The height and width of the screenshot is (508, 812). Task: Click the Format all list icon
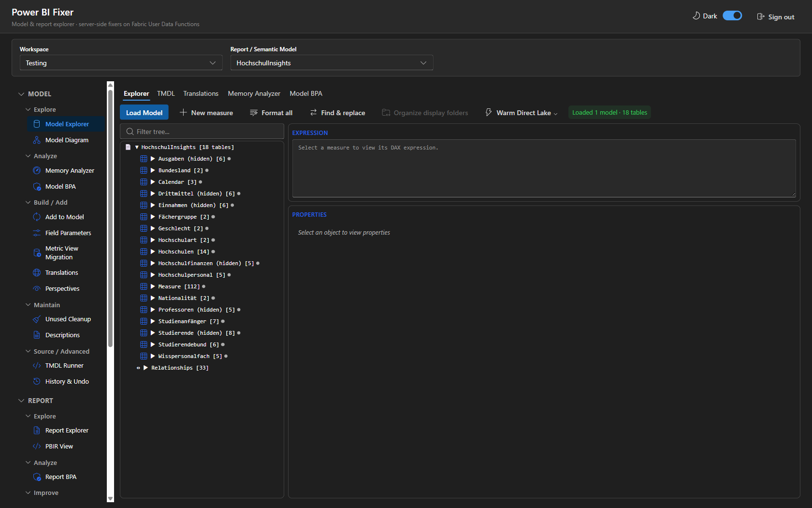coord(254,112)
